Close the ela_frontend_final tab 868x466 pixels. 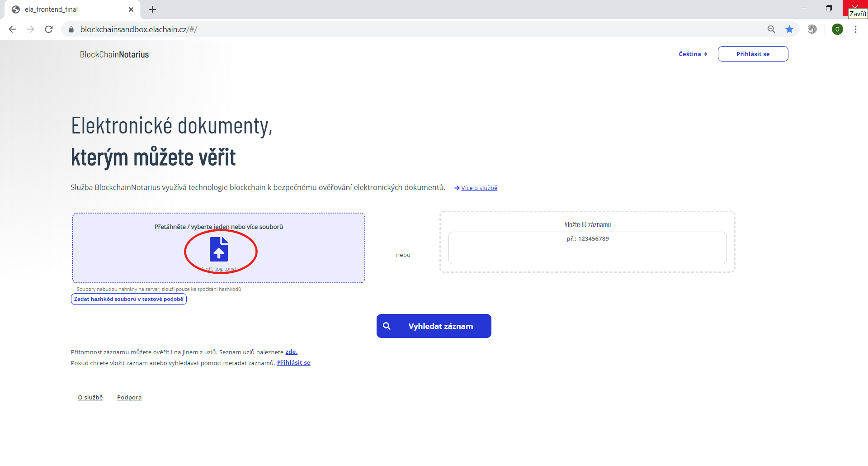(x=131, y=10)
